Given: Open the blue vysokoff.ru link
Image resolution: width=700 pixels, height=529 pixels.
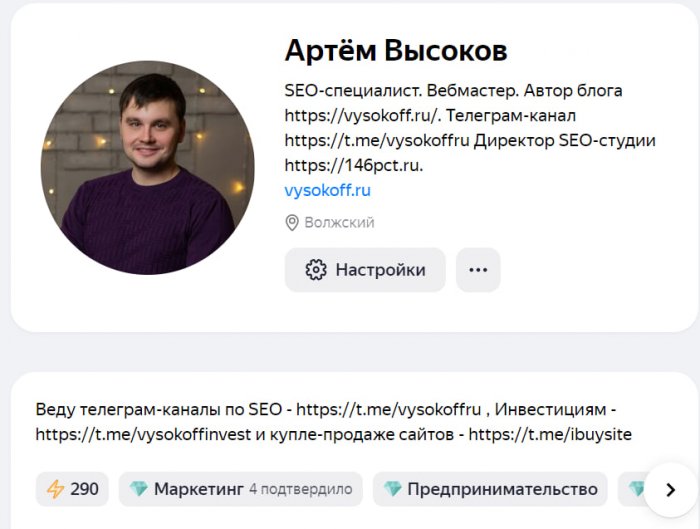Looking at the screenshot, I should [x=328, y=190].
